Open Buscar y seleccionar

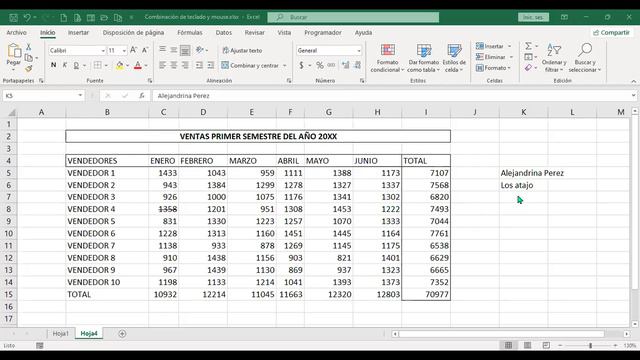[585, 58]
